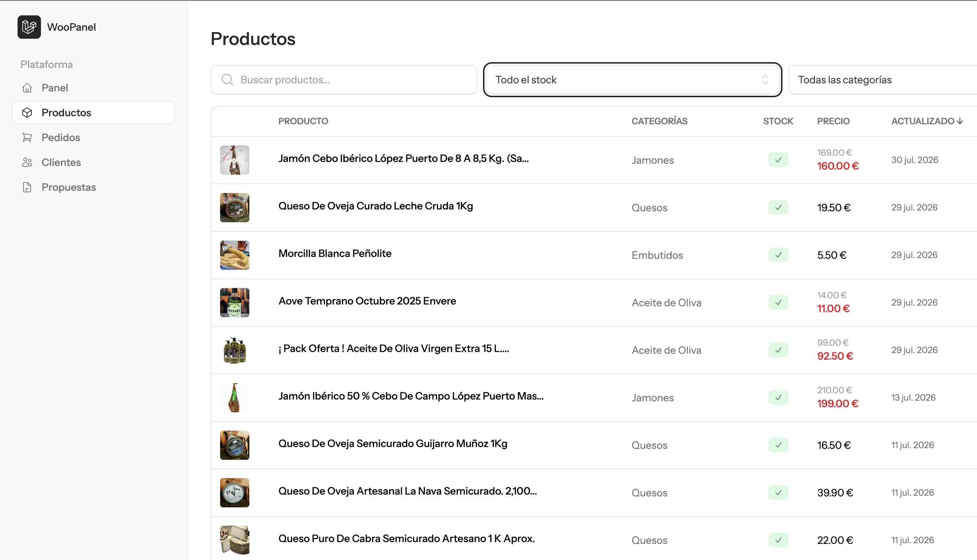Sort by the STOCK column header
The image size is (977, 560).
[778, 121]
